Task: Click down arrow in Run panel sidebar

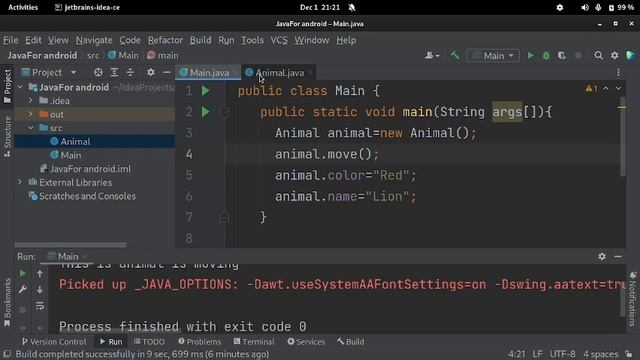Action: (x=40, y=289)
